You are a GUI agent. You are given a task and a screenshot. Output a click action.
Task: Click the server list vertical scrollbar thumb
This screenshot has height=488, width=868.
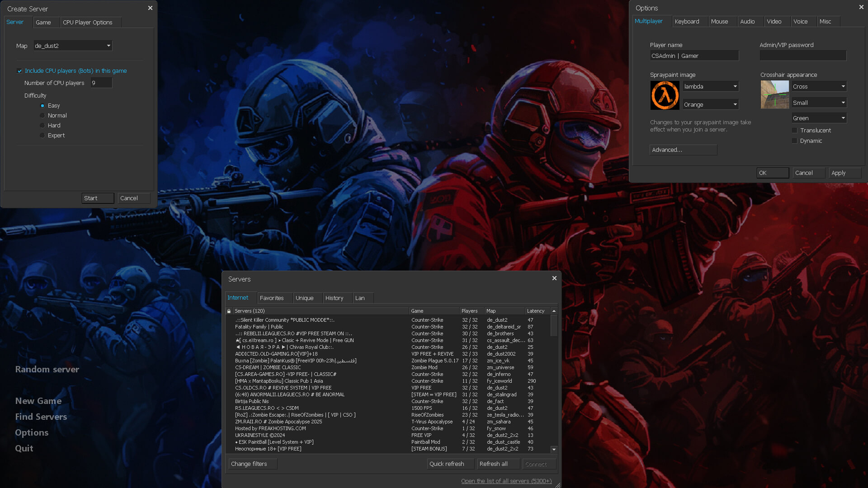click(x=554, y=326)
